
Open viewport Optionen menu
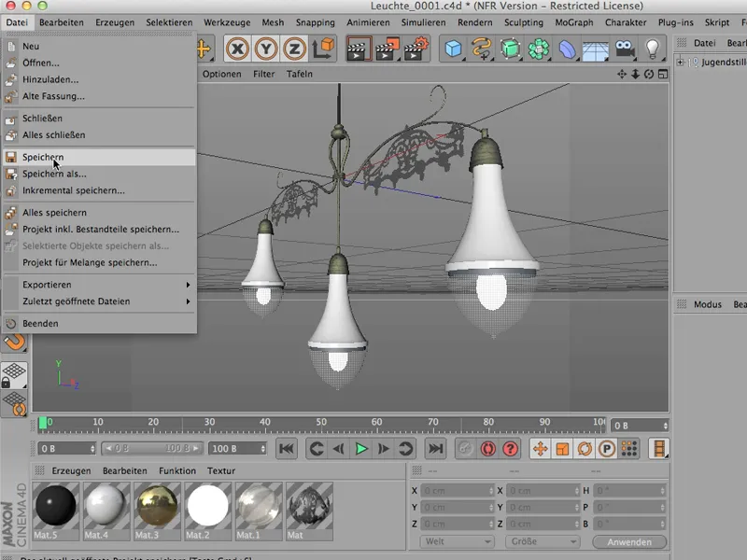(221, 74)
